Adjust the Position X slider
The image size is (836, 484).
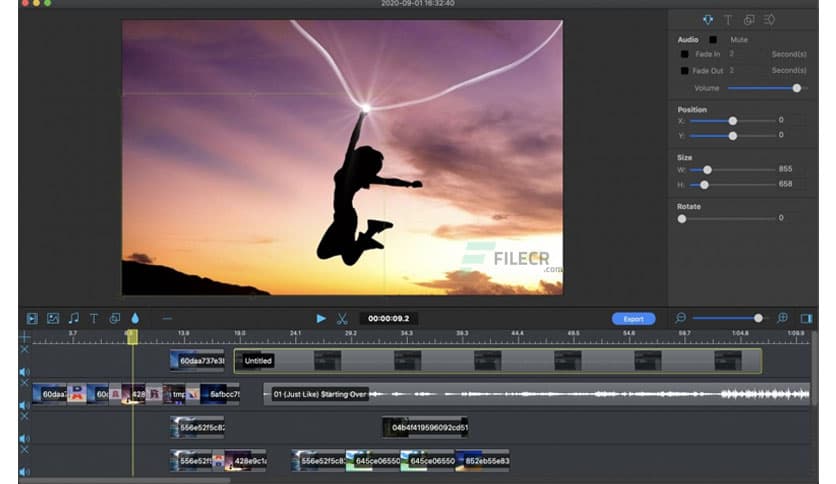point(733,121)
